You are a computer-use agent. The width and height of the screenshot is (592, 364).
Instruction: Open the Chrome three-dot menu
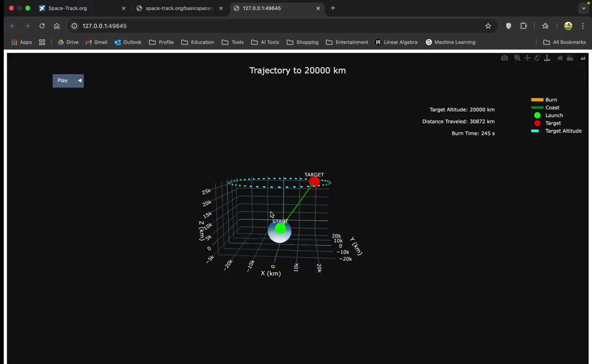coord(583,26)
